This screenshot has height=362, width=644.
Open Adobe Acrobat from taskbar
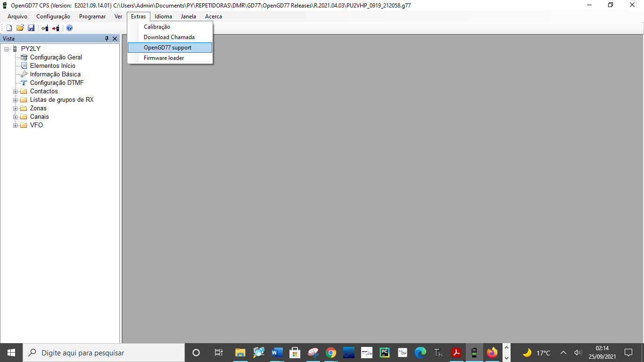(x=456, y=353)
